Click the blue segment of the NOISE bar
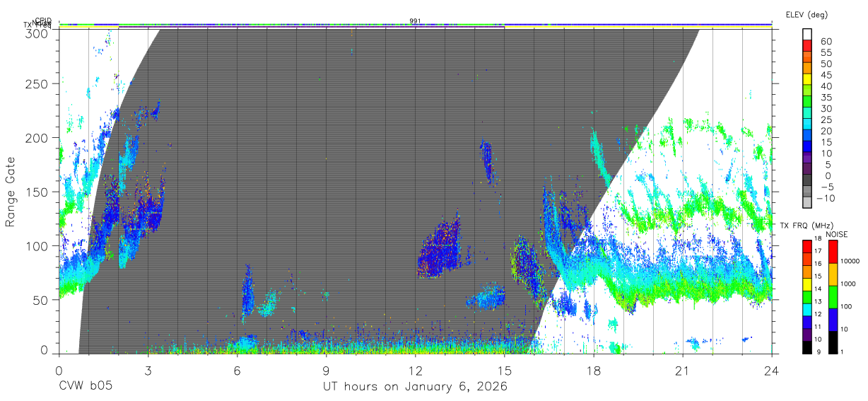The image size is (868, 401). tap(833, 320)
